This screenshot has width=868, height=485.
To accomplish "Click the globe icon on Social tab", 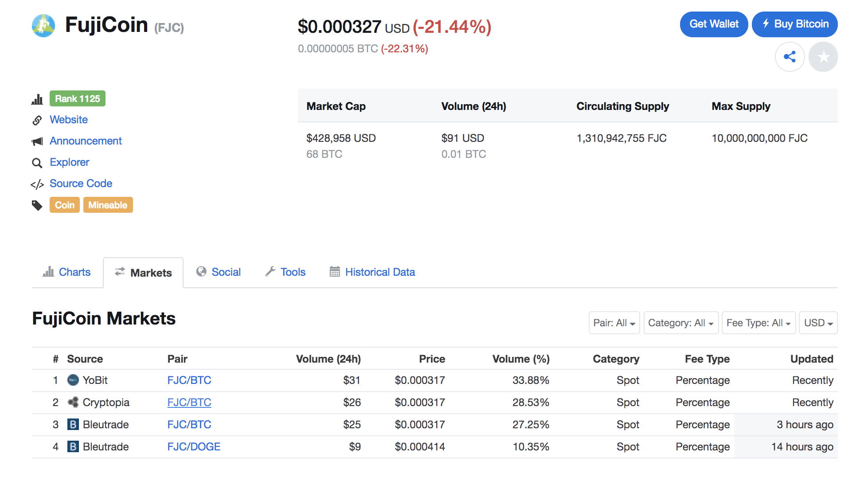I will 201,271.
